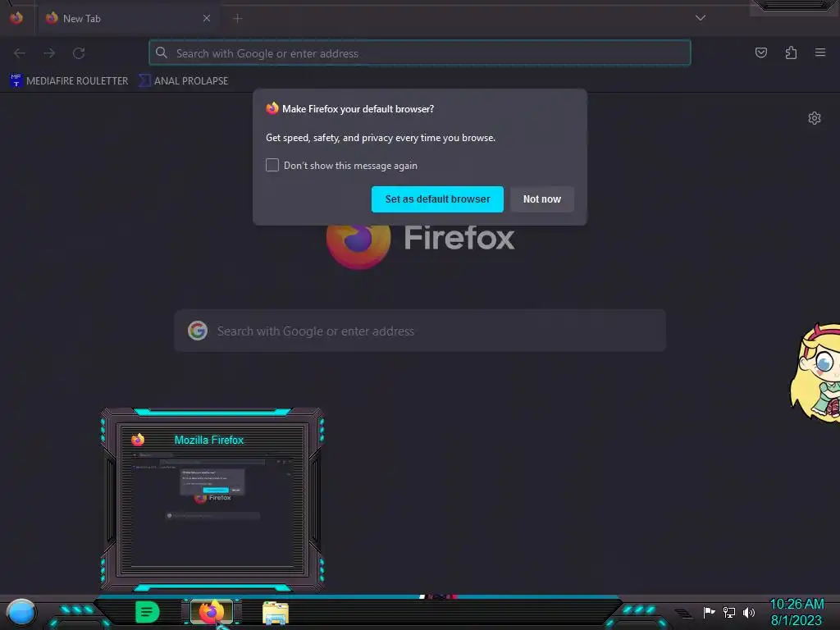Save page to Pocket
This screenshot has width=840, height=630.
[x=760, y=52]
